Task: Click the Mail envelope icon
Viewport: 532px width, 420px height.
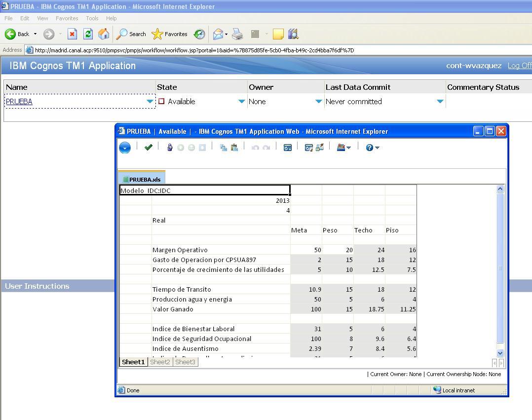Action: [x=218, y=34]
